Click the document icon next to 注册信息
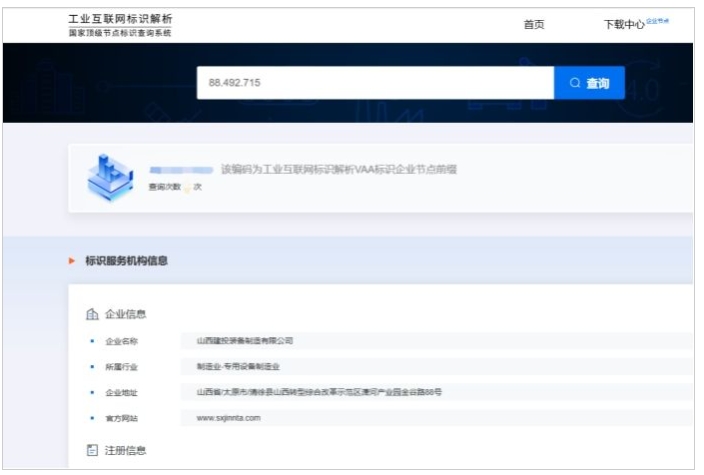 pyautogui.click(x=92, y=450)
